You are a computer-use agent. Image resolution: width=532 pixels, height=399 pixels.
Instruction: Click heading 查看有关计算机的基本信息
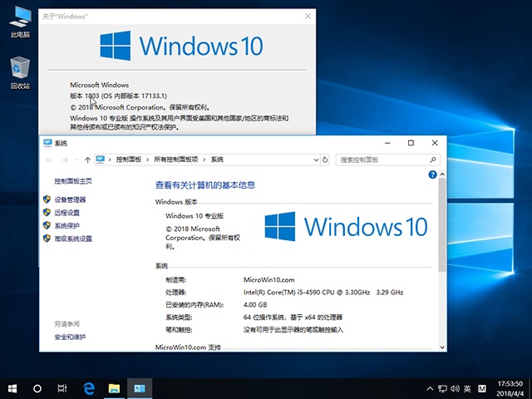[x=205, y=185]
